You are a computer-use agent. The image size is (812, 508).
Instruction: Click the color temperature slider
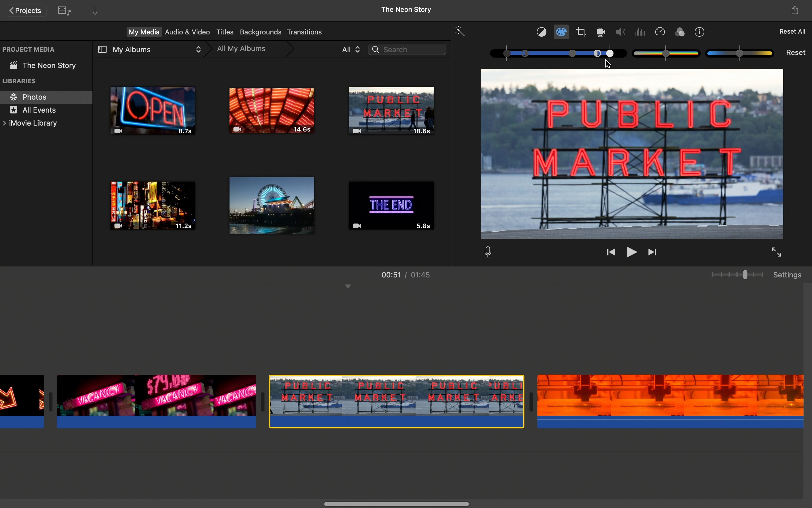coord(740,53)
